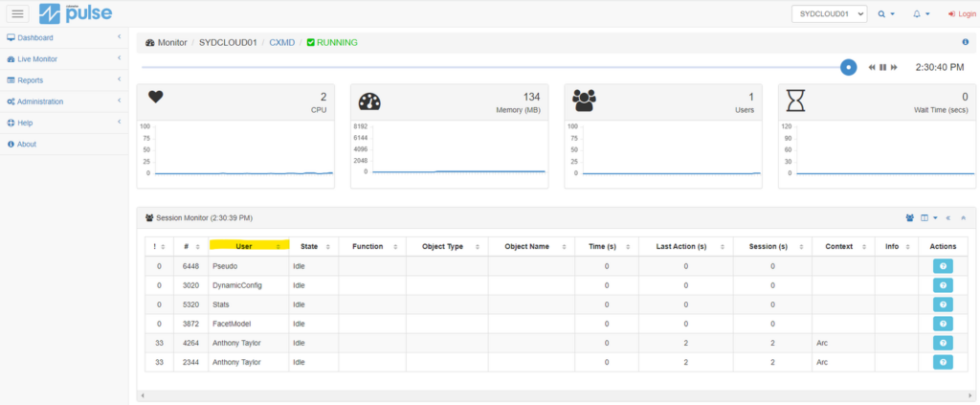The image size is (980, 405).
Task: Rewind the monitor timeline
Action: coord(872,67)
